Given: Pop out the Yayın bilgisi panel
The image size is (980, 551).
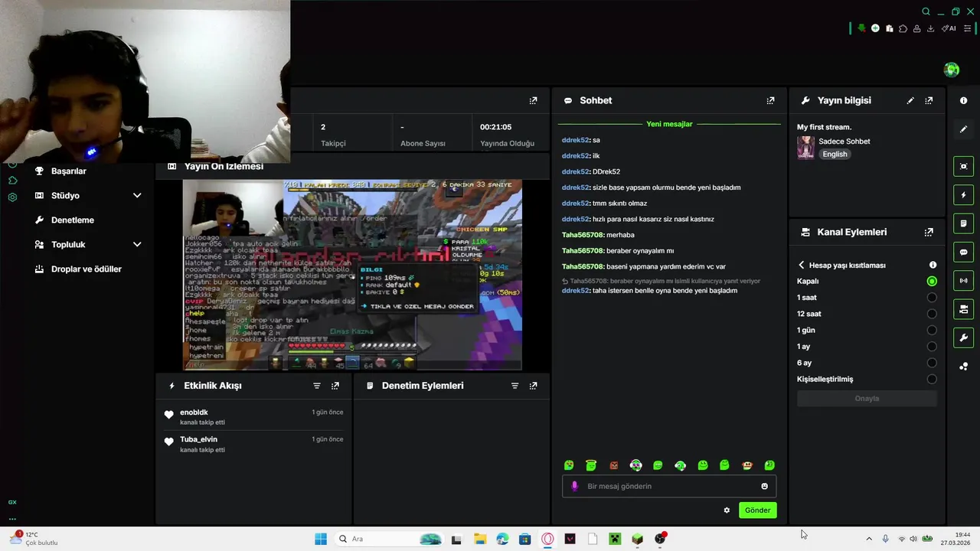Looking at the screenshot, I should click(929, 100).
